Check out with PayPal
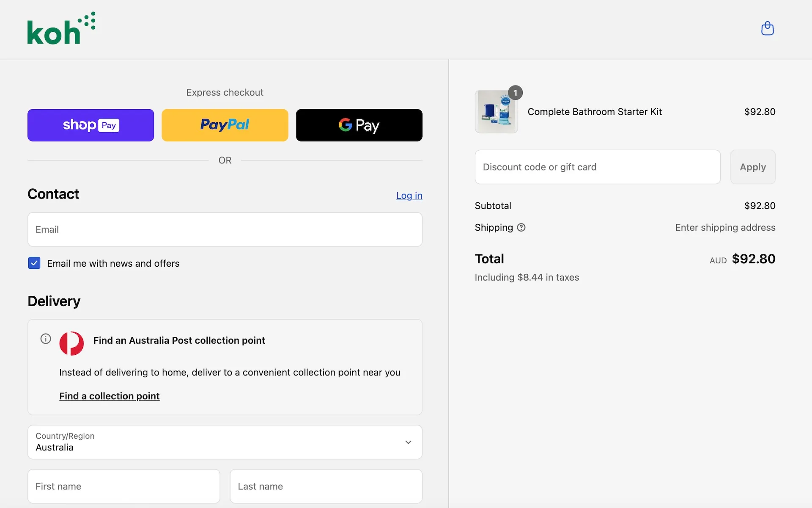 tap(225, 125)
